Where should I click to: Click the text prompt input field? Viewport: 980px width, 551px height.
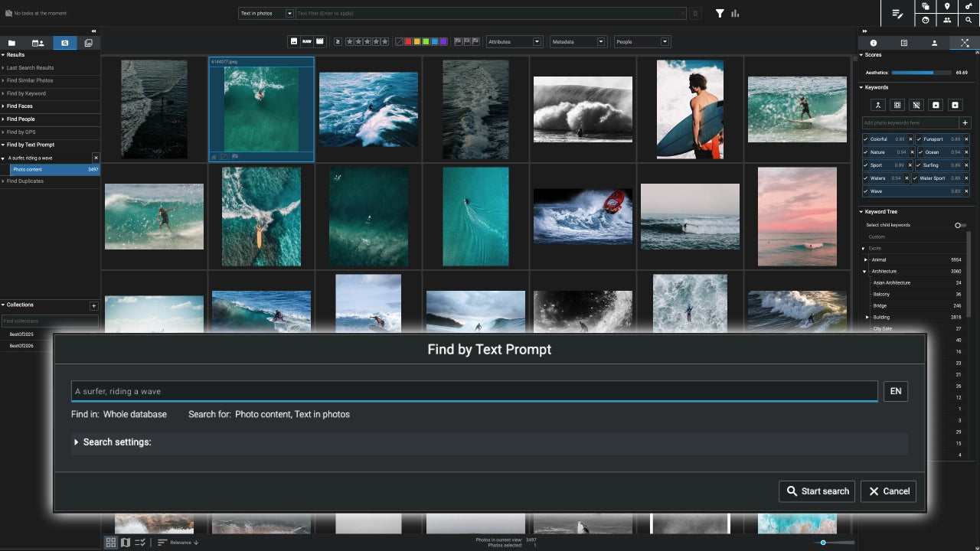[475, 391]
